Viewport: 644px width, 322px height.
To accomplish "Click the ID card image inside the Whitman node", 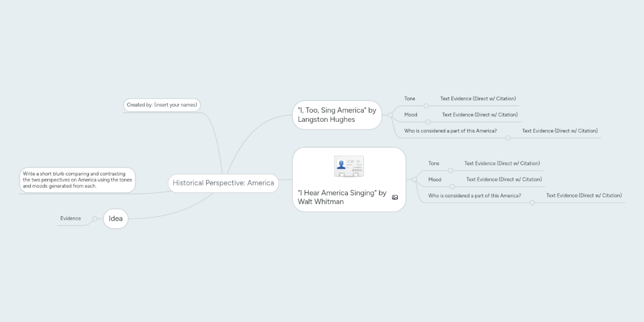I will coord(349,166).
